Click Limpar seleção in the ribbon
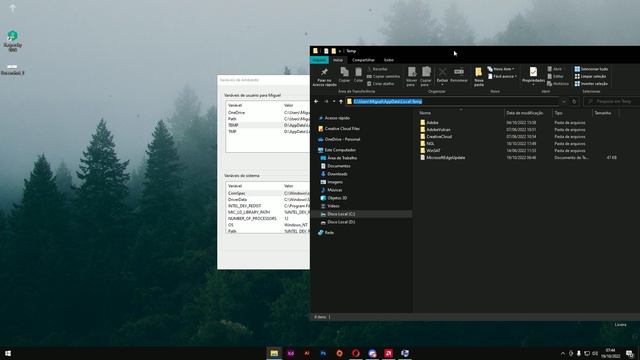 (x=591, y=76)
